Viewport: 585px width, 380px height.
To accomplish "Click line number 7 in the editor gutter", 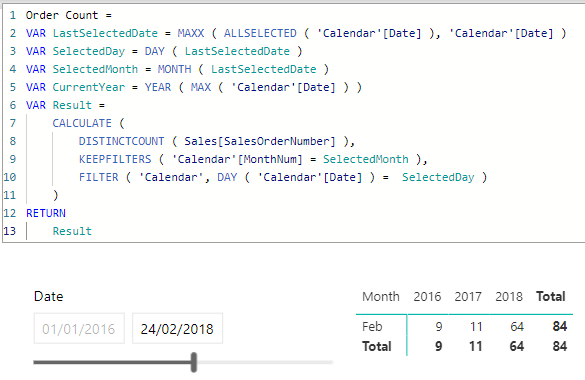I will coord(13,123).
